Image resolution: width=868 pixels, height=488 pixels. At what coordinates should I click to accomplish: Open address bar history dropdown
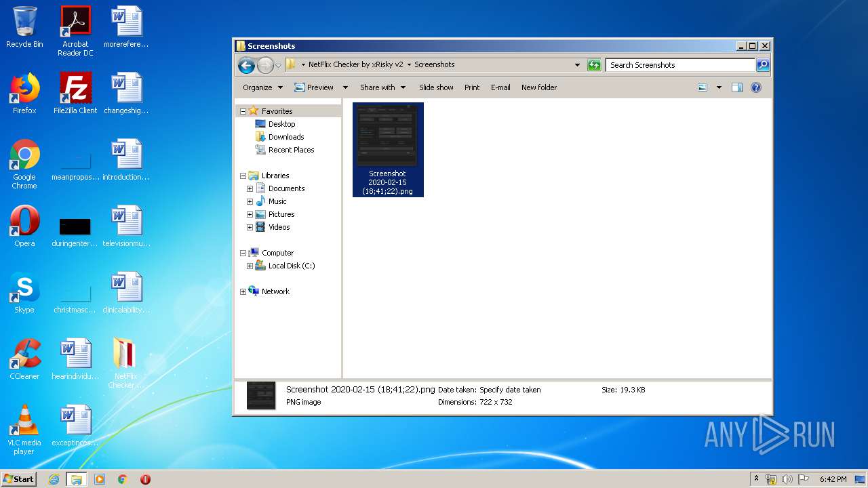click(x=577, y=65)
